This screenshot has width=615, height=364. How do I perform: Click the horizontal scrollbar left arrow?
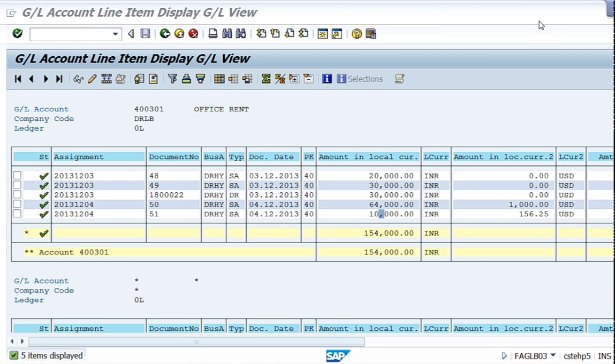coord(12,342)
